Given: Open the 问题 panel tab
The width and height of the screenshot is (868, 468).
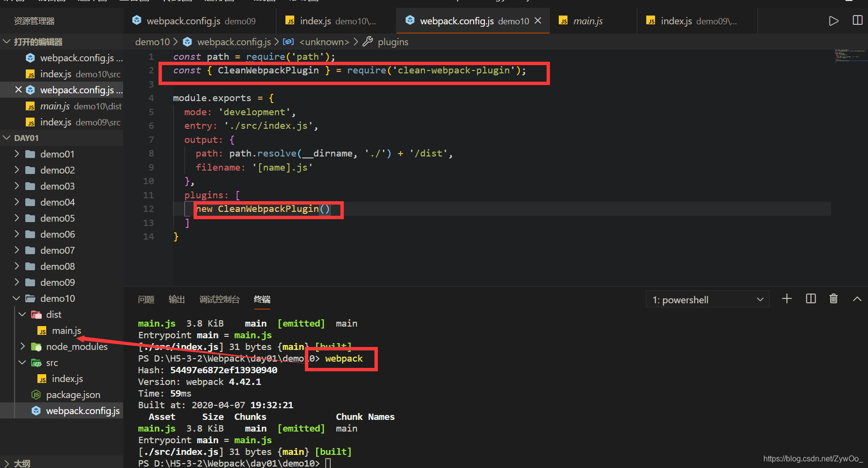Looking at the screenshot, I should point(146,299).
